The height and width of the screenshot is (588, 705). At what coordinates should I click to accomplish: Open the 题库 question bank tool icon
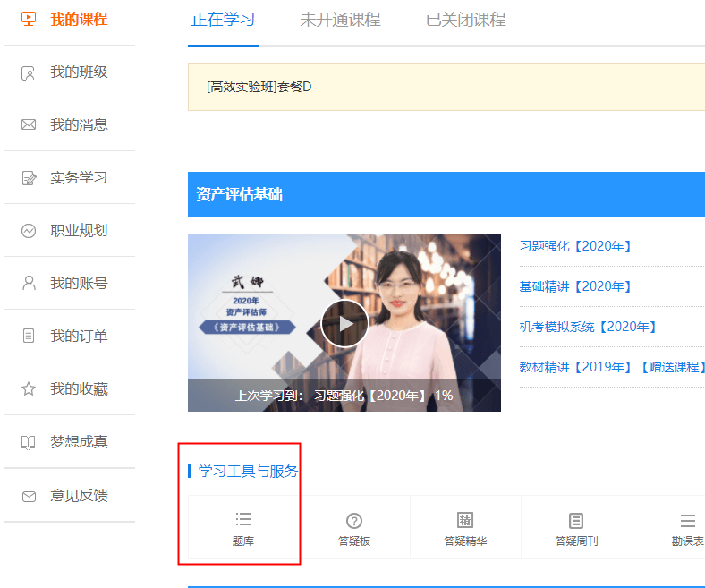click(x=243, y=520)
